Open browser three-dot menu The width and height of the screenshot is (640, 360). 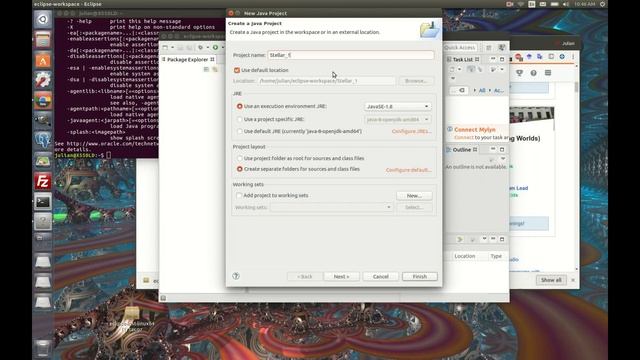coord(573,57)
